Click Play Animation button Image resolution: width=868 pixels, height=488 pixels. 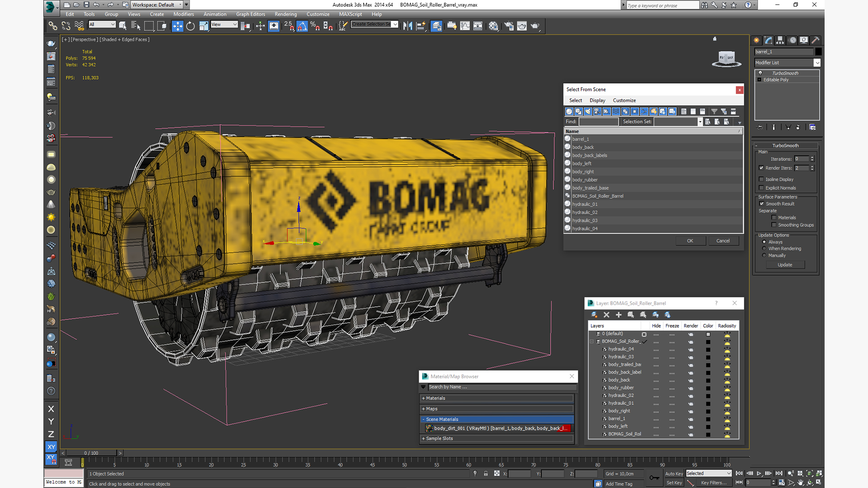click(759, 473)
